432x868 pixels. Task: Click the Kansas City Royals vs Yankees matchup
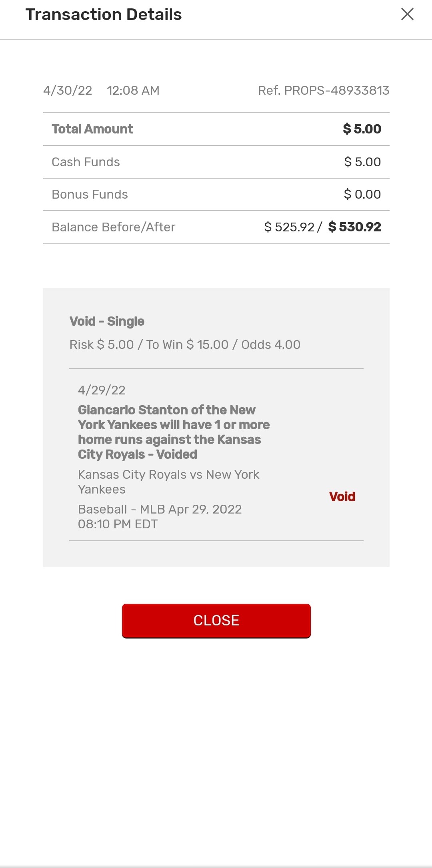coord(168,482)
